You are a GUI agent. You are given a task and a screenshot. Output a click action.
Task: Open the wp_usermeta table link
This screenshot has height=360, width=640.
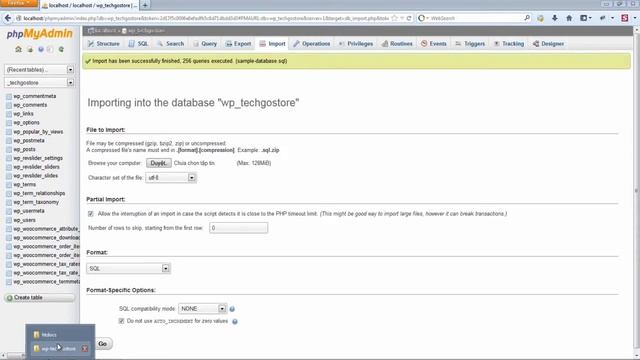point(29,211)
